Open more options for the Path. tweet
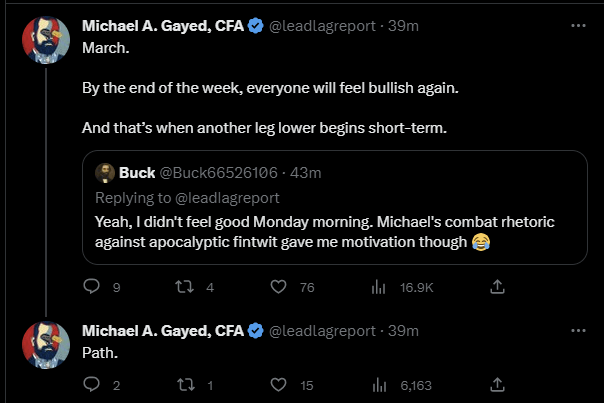This screenshot has height=403, width=604. click(x=578, y=331)
